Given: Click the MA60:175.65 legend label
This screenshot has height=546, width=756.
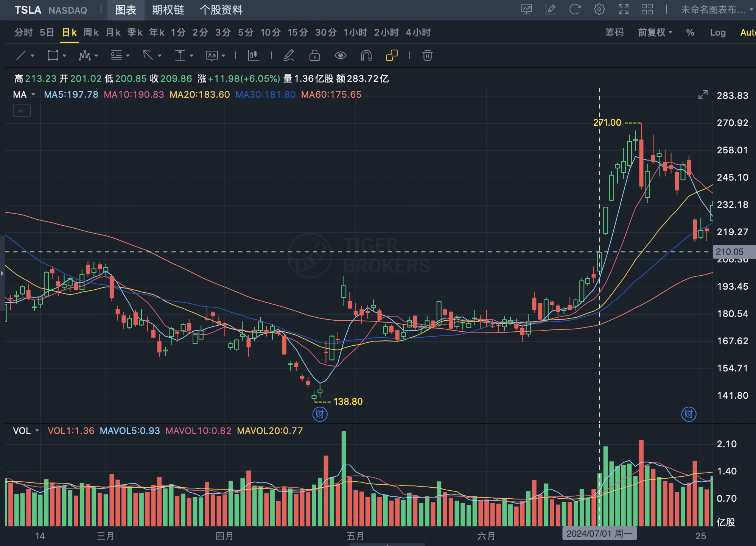Looking at the screenshot, I should tap(331, 95).
